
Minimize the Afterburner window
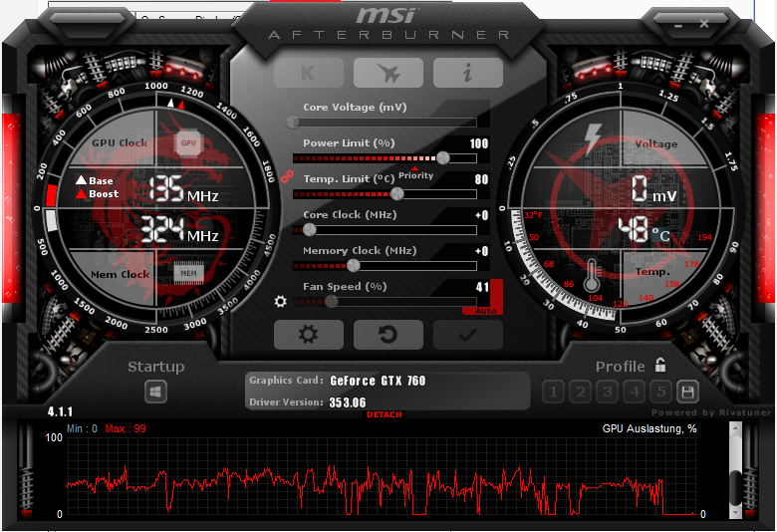678,25
